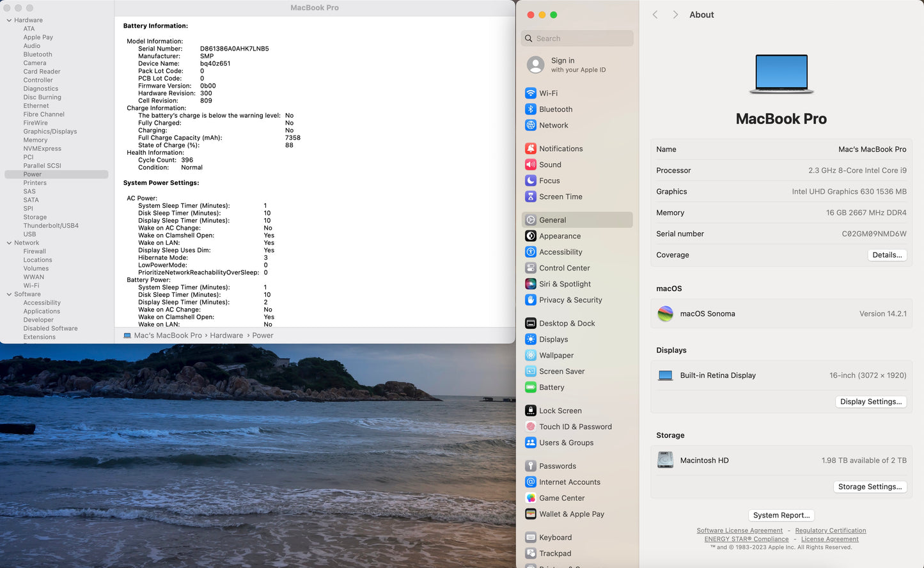
Task: Open Wi-Fi settings icon in sidebar
Action: tap(531, 93)
